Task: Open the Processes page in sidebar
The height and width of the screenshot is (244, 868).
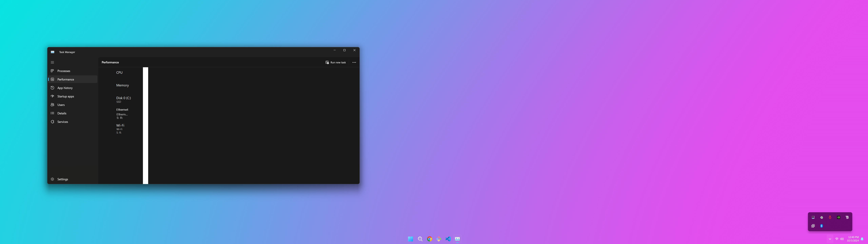Action: (64, 71)
